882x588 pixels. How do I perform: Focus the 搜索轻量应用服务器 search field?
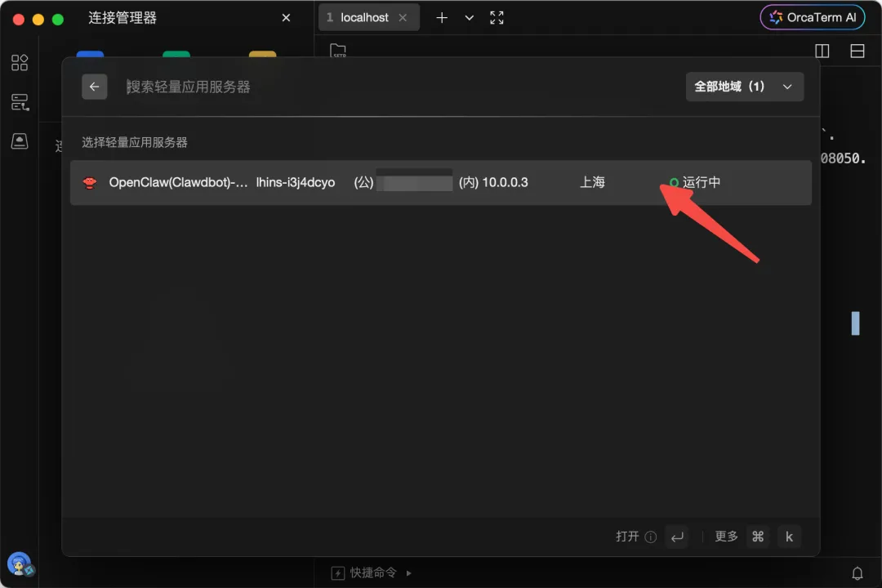pos(394,87)
